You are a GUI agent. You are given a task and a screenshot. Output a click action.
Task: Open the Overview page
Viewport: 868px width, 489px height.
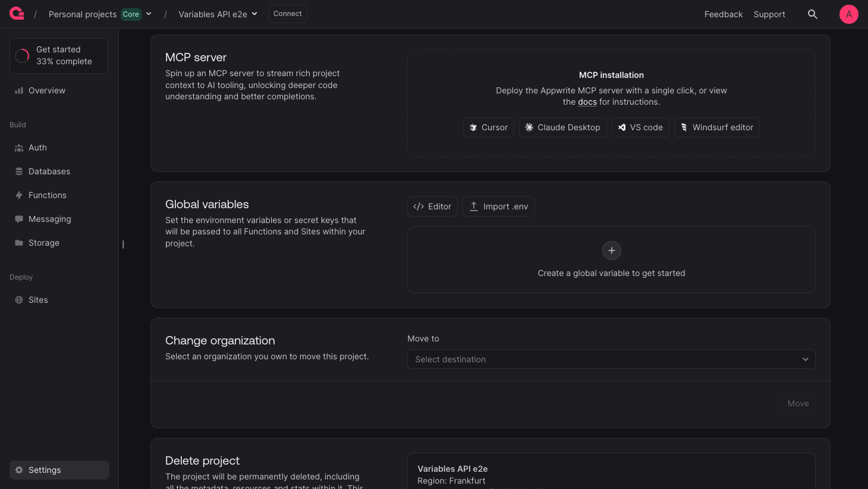pos(46,90)
